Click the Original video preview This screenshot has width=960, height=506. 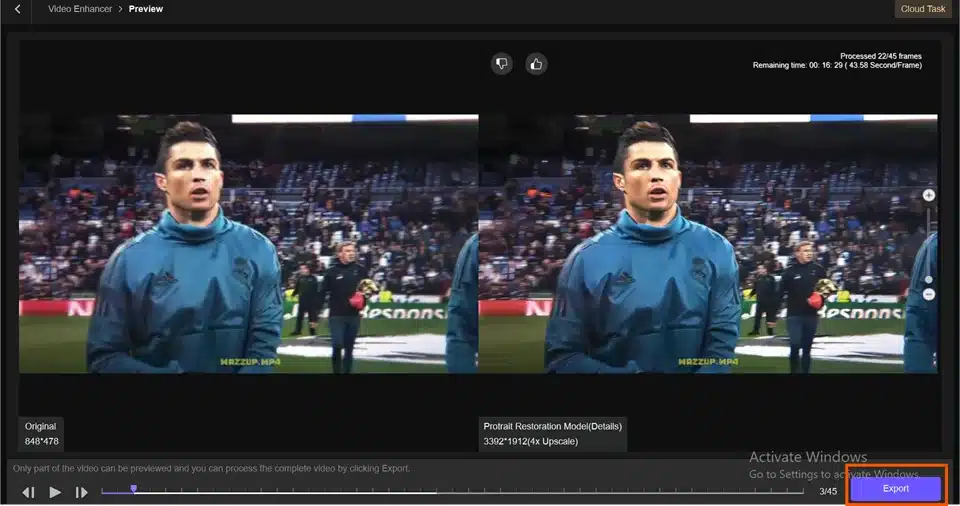[x=249, y=244]
